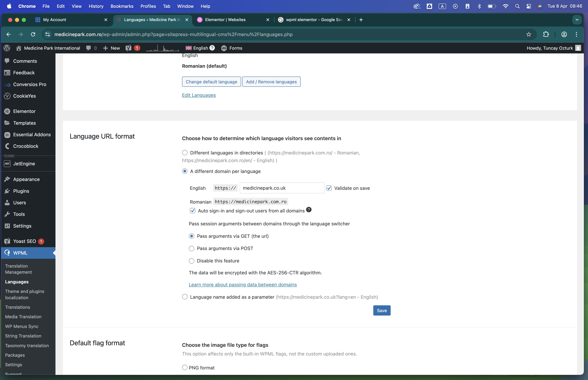588x380 pixels.
Task: Click the help question mark next to English
Action: point(212,48)
